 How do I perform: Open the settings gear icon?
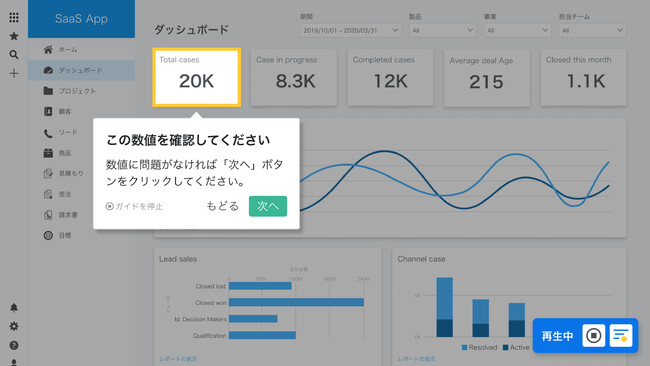tap(14, 326)
